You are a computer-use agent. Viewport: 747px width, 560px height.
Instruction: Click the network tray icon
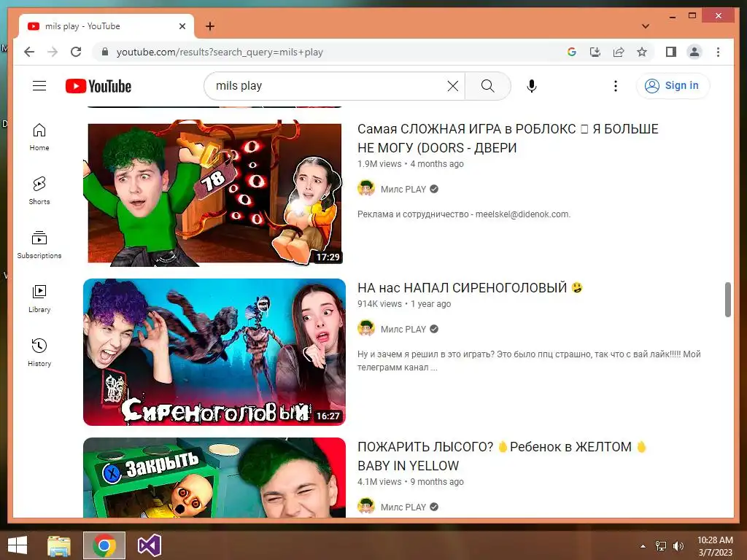[x=661, y=546]
